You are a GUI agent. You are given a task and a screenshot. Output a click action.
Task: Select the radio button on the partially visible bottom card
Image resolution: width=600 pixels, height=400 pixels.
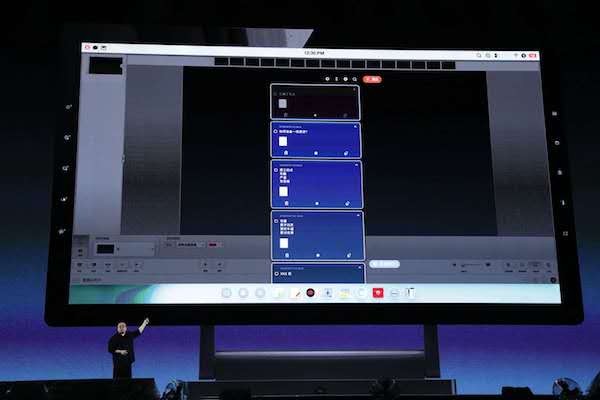277,274
